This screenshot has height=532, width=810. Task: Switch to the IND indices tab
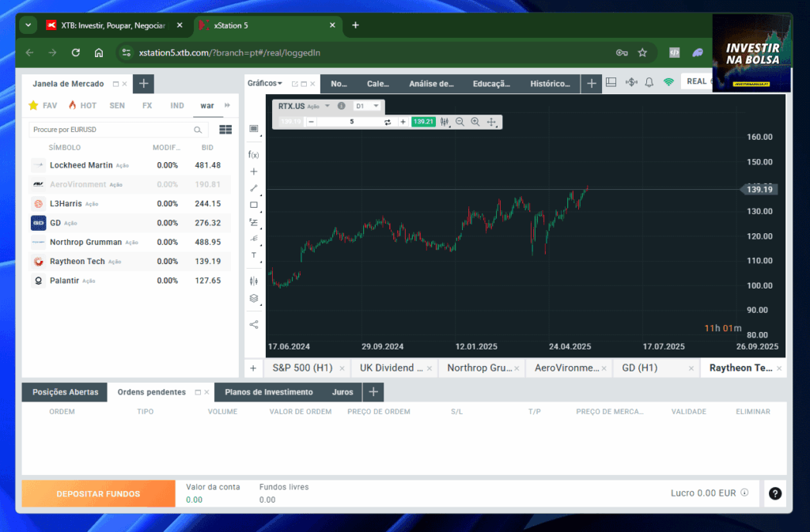tap(177, 105)
